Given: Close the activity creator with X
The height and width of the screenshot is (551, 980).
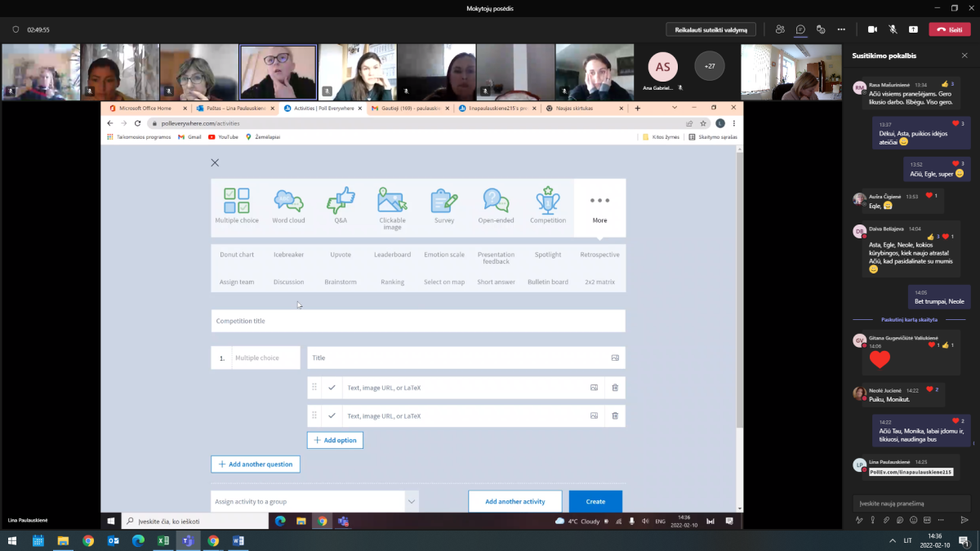Looking at the screenshot, I should 215,163.
